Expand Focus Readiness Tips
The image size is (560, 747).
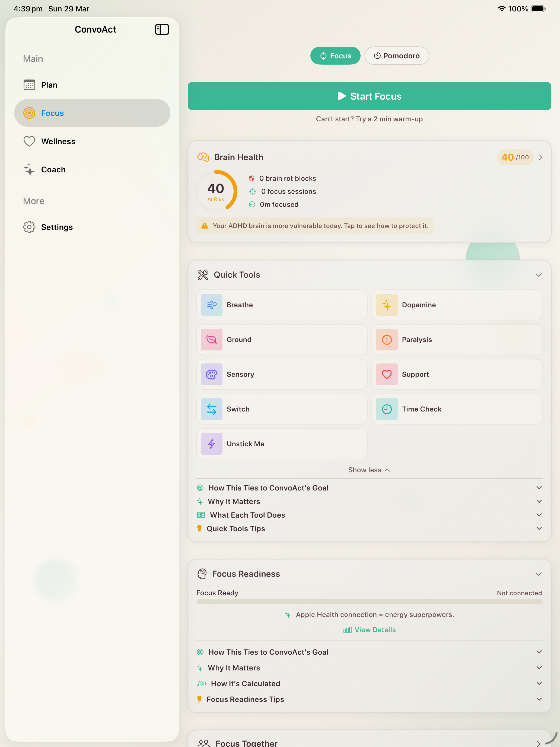[x=369, y=699]
